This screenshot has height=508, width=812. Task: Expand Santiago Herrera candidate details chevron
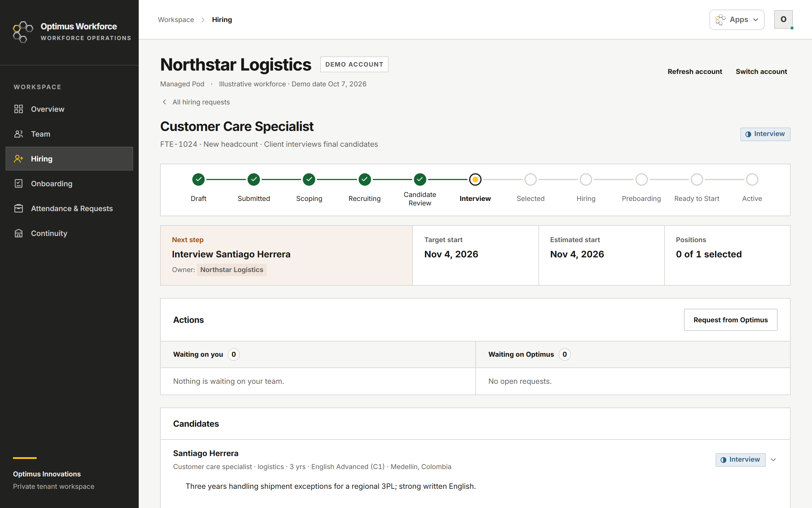click(773, 460)
